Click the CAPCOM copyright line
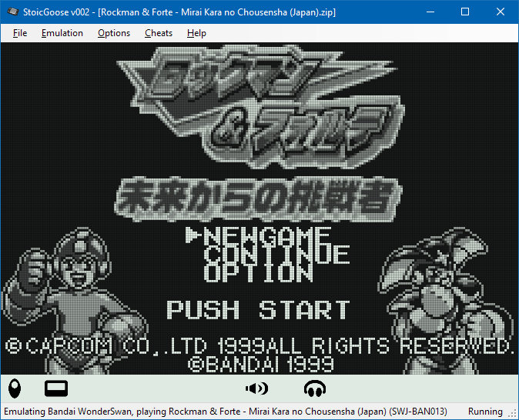 coord(259,346)
